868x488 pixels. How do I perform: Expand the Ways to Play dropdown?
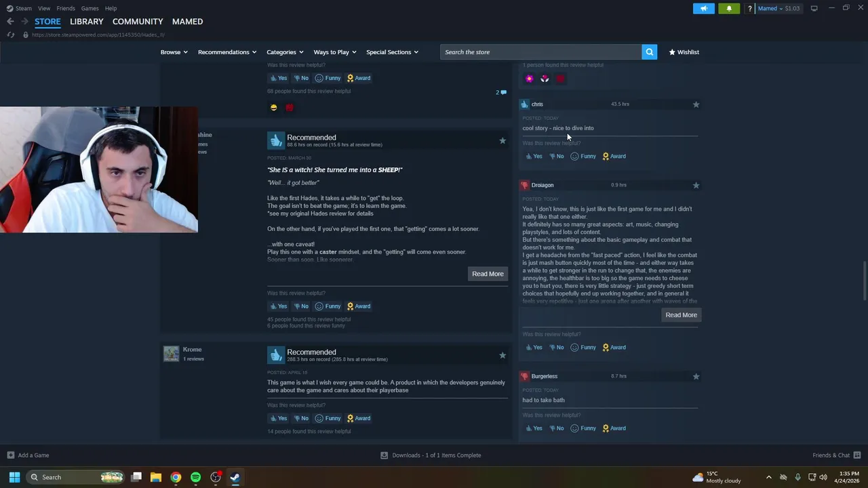(x=335, y=52)
